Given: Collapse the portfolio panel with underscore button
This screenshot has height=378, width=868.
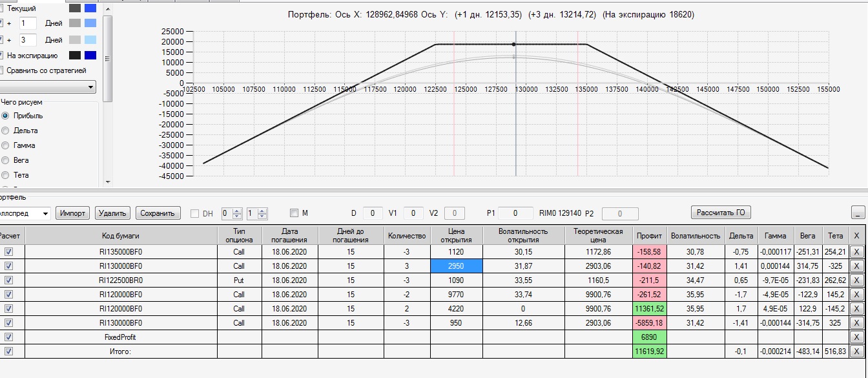Looking at the screenshot, I should pos(858,213).
